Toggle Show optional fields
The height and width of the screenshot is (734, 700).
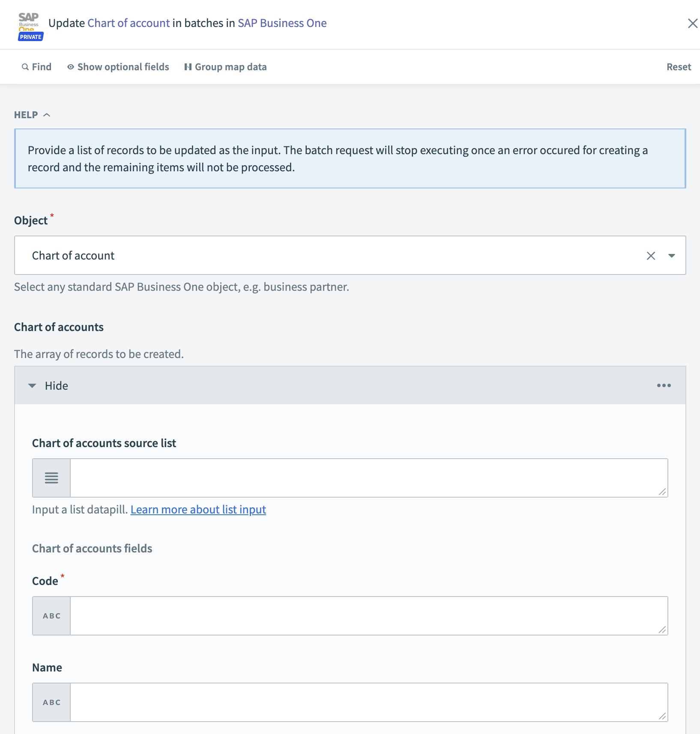(123, 67)
